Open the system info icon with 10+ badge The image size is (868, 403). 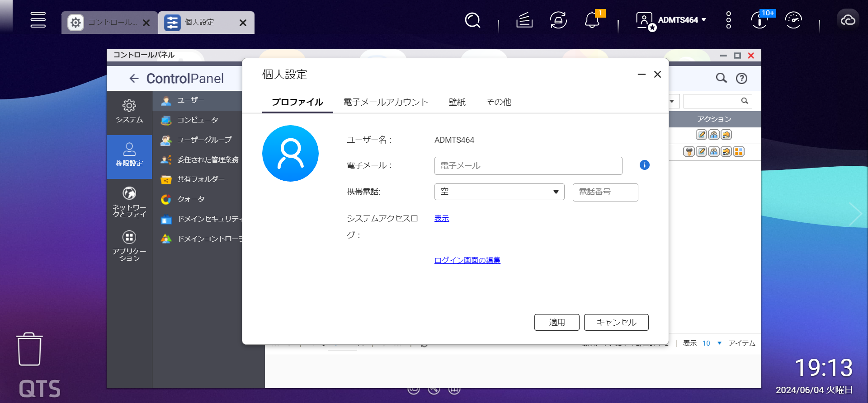click(760, 20)
